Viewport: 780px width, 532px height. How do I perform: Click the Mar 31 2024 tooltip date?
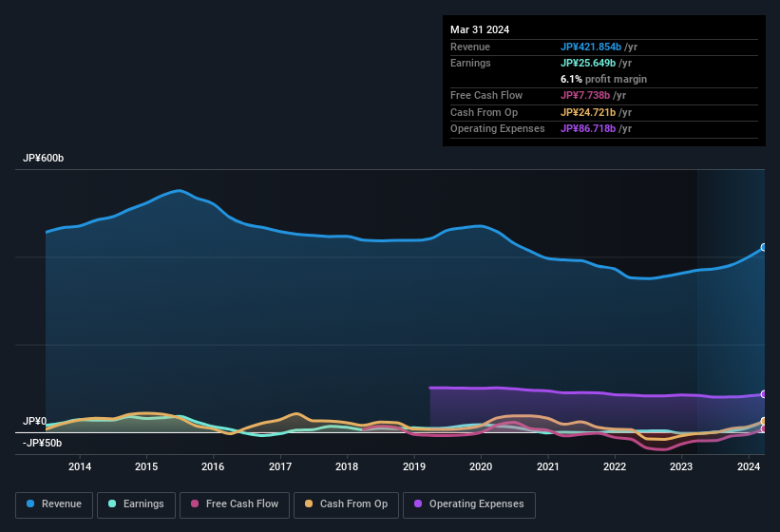[x=480, y=29]
